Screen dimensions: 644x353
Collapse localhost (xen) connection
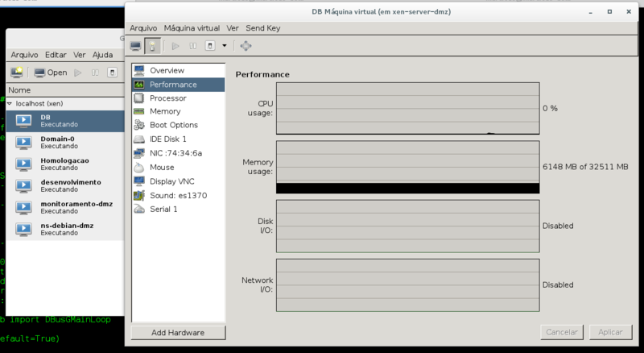point(9,104)
